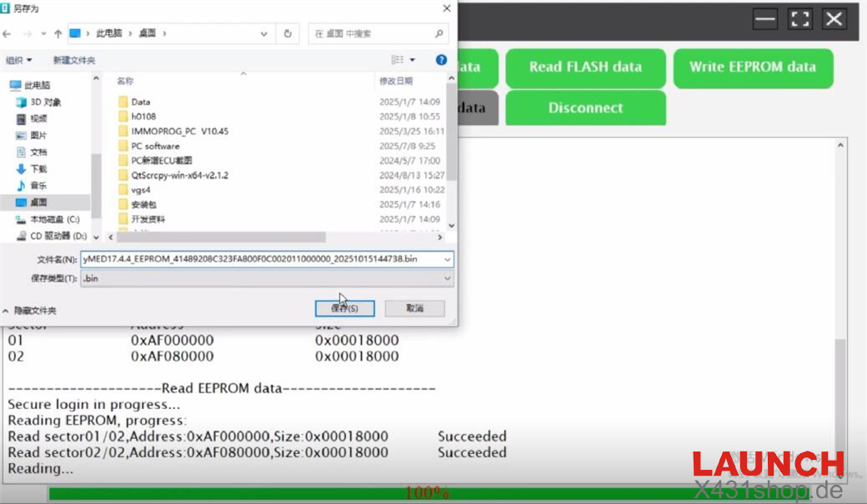
Task: Open the help question mark icon
Action: [x=442, y=60]
